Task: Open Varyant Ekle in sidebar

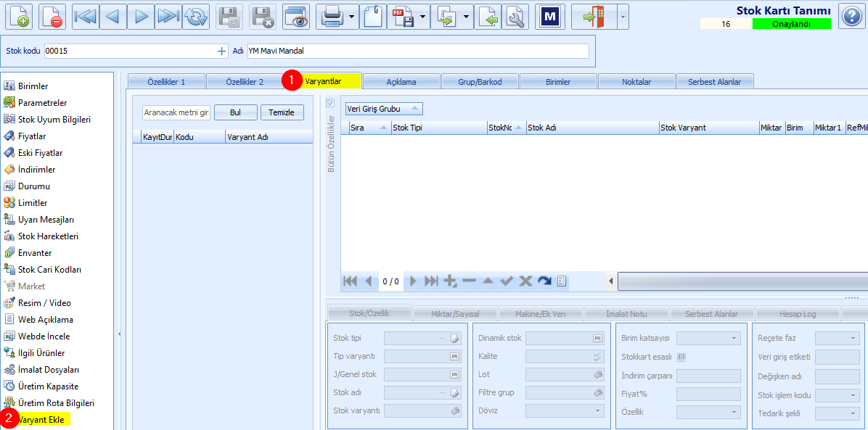Action: click(41, 419)
